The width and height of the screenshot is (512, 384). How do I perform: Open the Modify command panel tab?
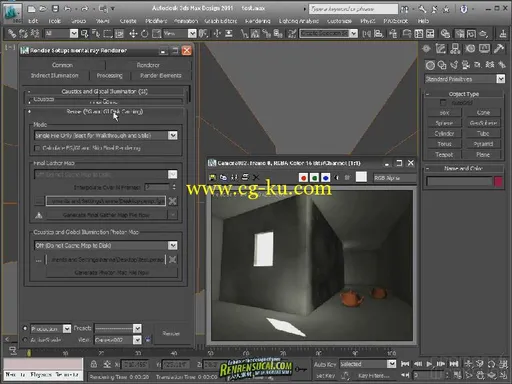(x=441, y=49)
